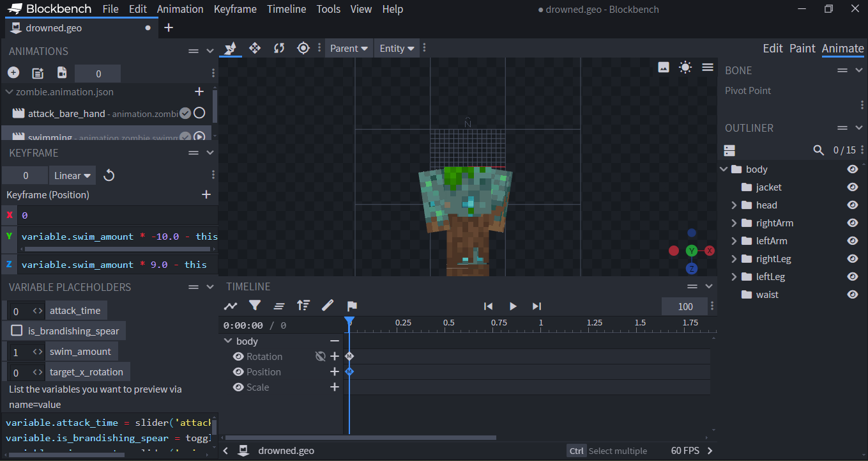This screenshot has width=868, height=461.
Task: Reset the keyframe with the circular arrow icon
Action: point(109,175)
